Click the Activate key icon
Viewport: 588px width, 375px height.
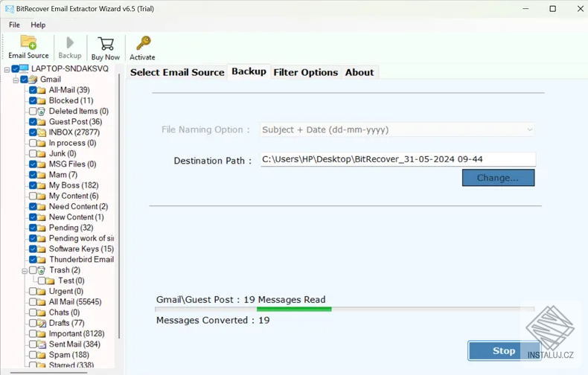(143, 43)
